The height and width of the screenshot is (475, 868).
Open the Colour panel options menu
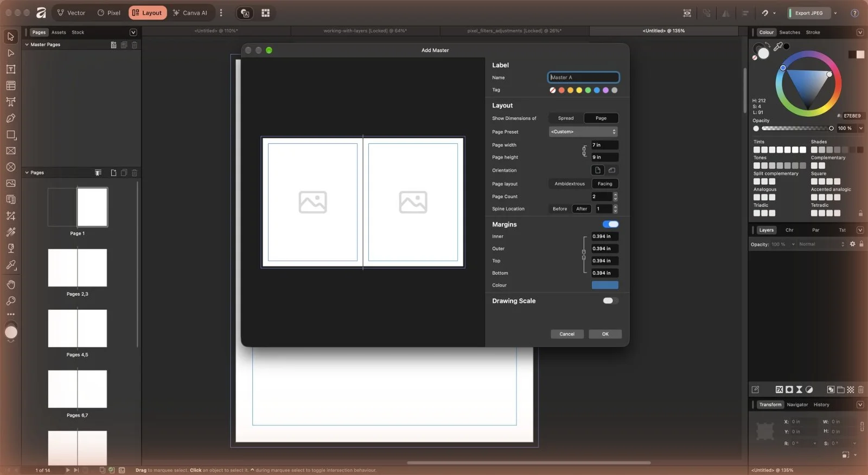tap(860, 33)
